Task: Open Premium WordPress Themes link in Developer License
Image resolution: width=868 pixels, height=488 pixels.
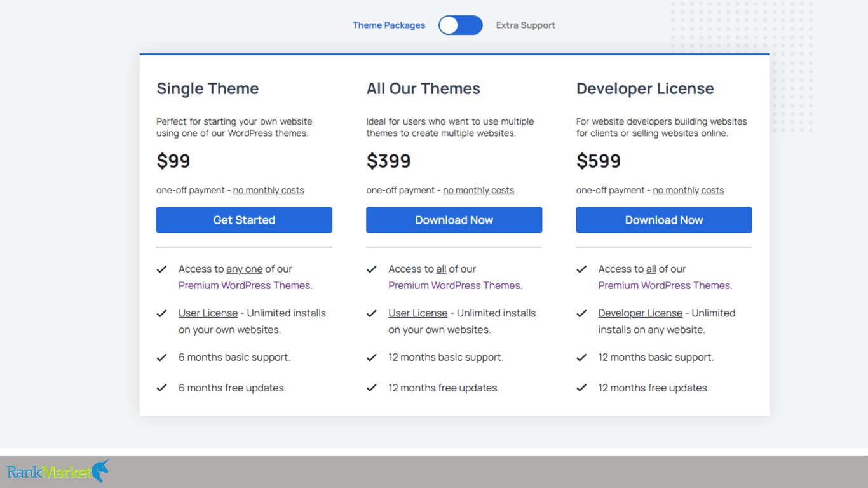Action: [665, 285]
